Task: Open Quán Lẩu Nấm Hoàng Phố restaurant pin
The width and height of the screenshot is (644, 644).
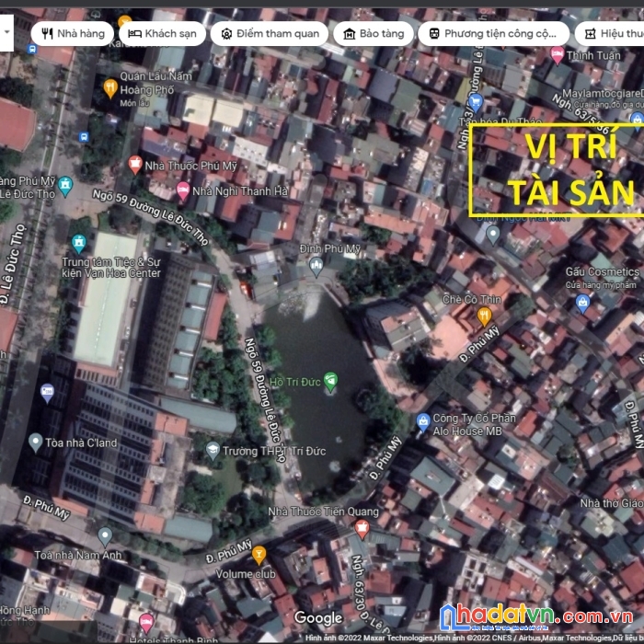Action: pyautogui.click(x=110, y=88)
